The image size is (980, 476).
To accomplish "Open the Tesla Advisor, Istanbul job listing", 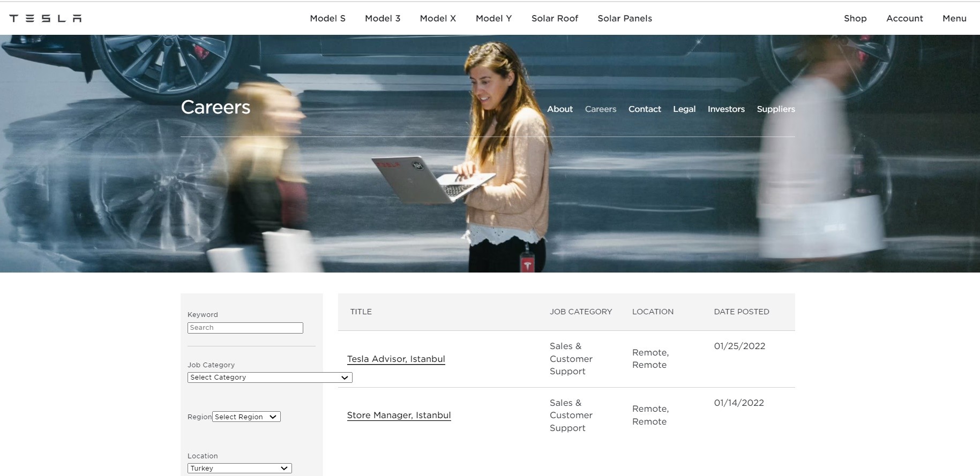I will pos(396,359).
